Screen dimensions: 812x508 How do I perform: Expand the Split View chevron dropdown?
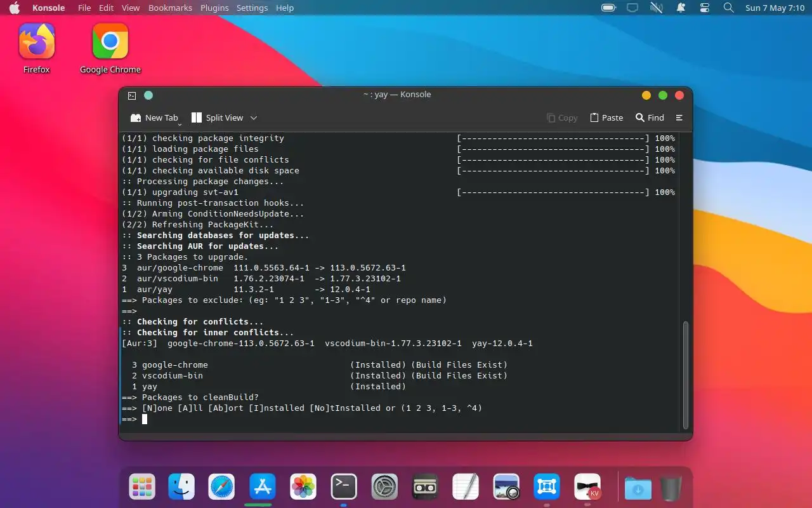coord(254,117)
